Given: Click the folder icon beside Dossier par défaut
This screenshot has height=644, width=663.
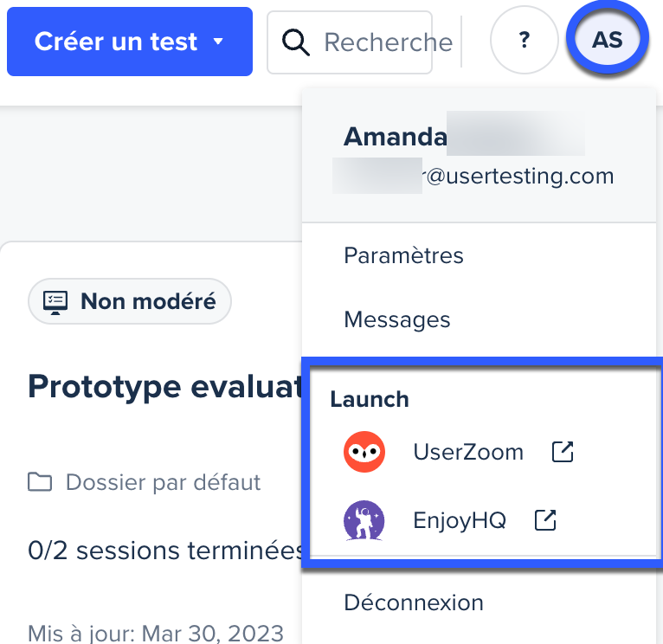Looking at the screenshot, I should point(40,482).
